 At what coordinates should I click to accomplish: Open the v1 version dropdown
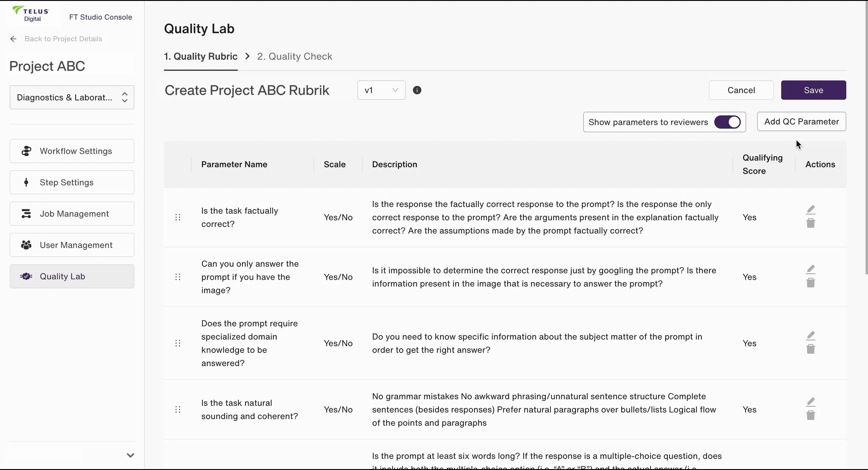click(381, 90)
